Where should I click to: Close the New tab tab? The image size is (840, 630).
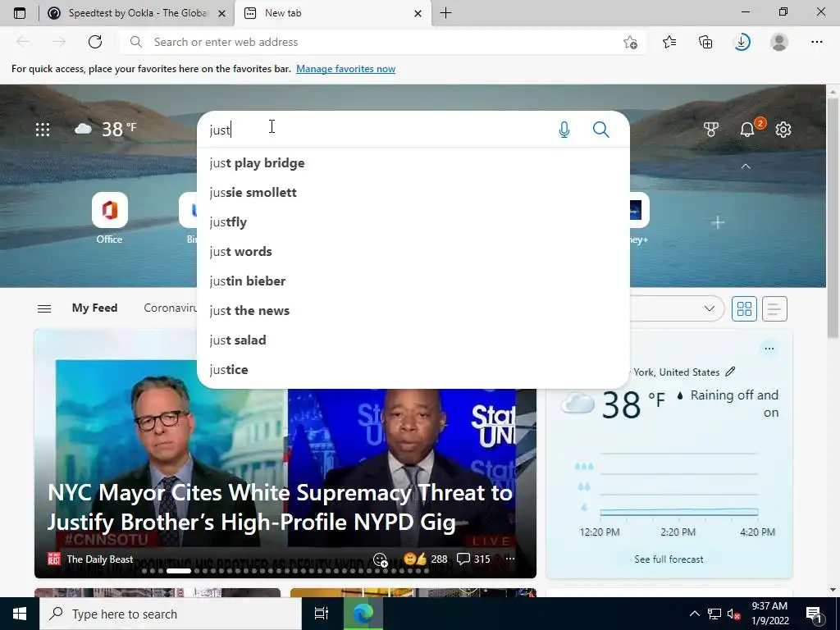418,13
